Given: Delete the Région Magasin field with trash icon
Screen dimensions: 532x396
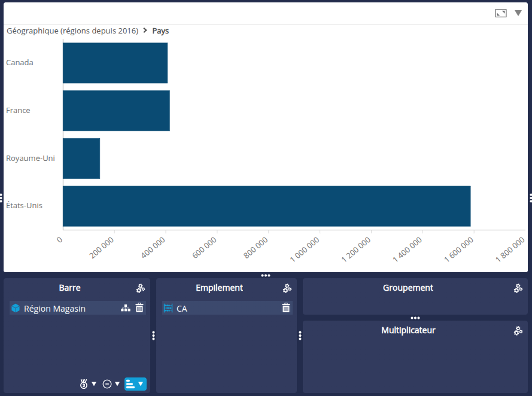Looking at the screenshot, I should (139, 308).
